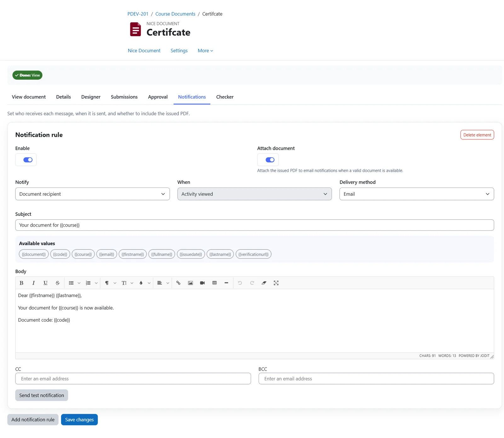Screen dimensions: 504x438
Task: Open the Delivery method dropdown
Action: [x=417, y=194]
